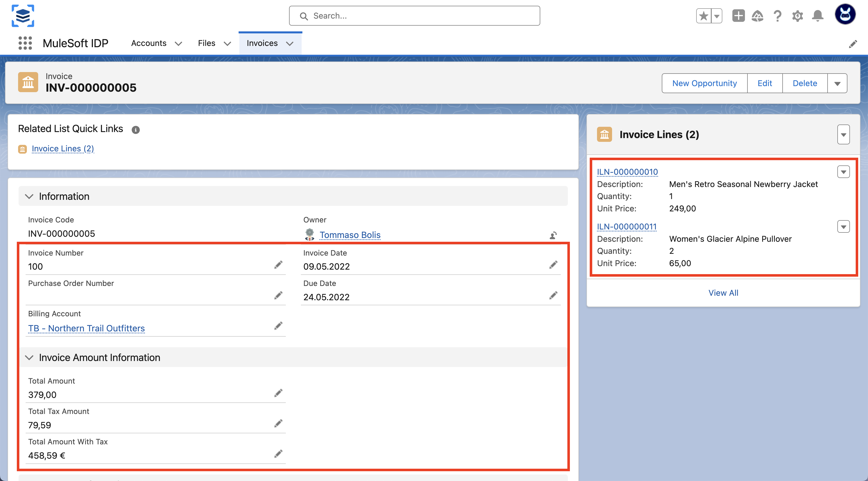Click the Unit Price value 65,00

point(680,263)
